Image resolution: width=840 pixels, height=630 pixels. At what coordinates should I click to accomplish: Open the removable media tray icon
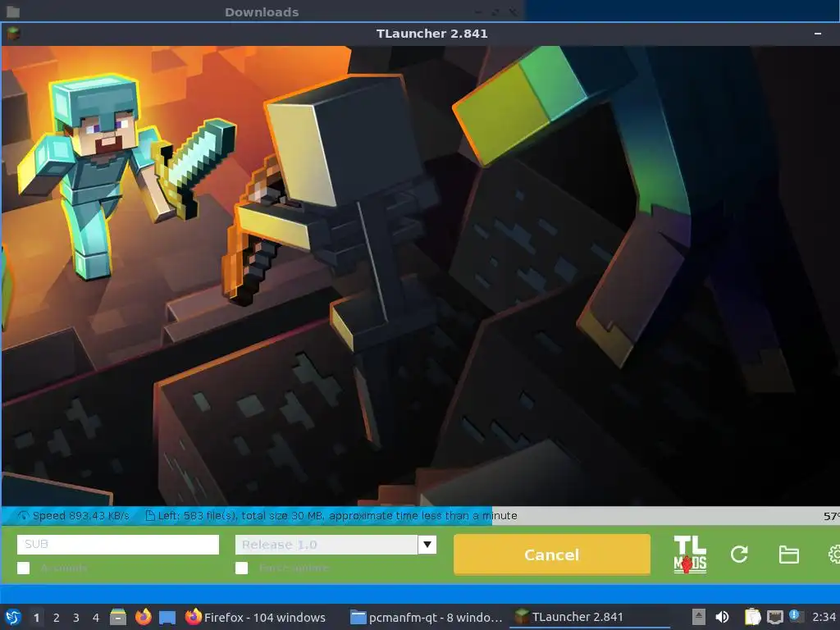(x=699, y=617)
